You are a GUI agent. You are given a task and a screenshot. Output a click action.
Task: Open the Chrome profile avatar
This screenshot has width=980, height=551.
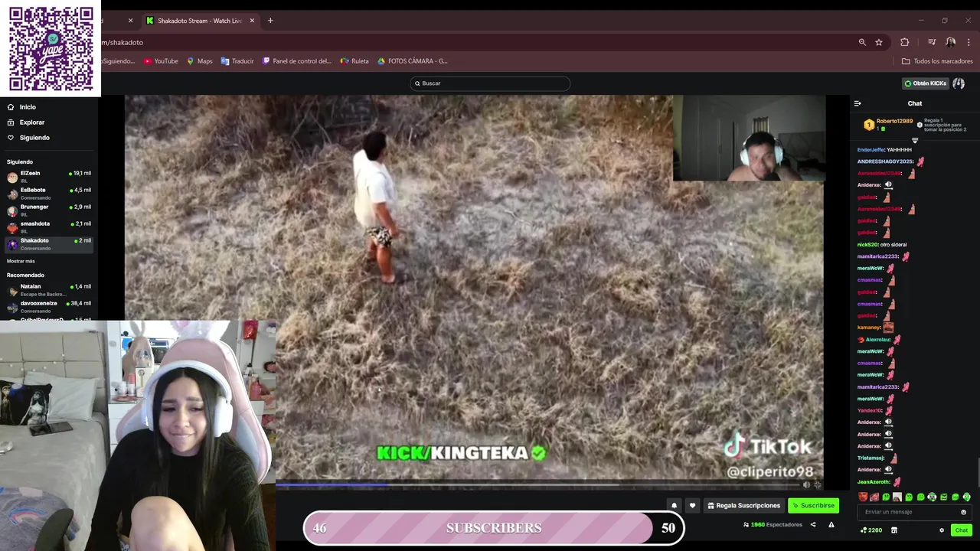951,42
